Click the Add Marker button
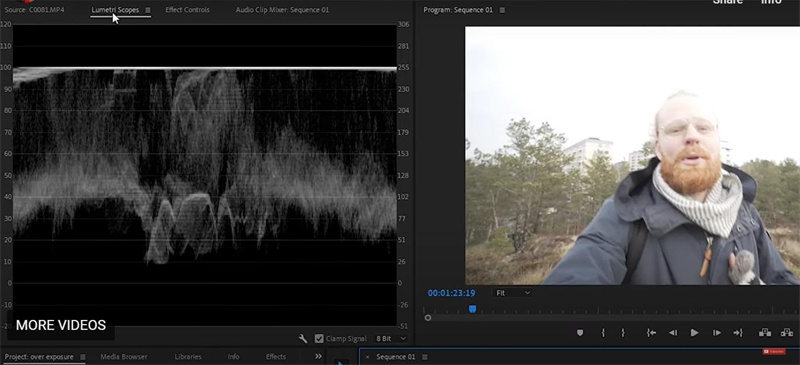 (580, 332)
